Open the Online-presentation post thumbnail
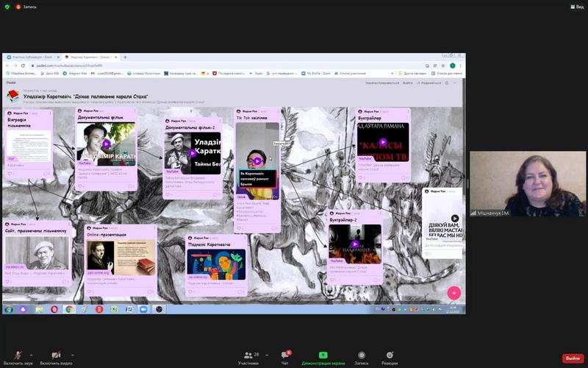Viewport: 588px width, 368px height. [x=121, y=258]
